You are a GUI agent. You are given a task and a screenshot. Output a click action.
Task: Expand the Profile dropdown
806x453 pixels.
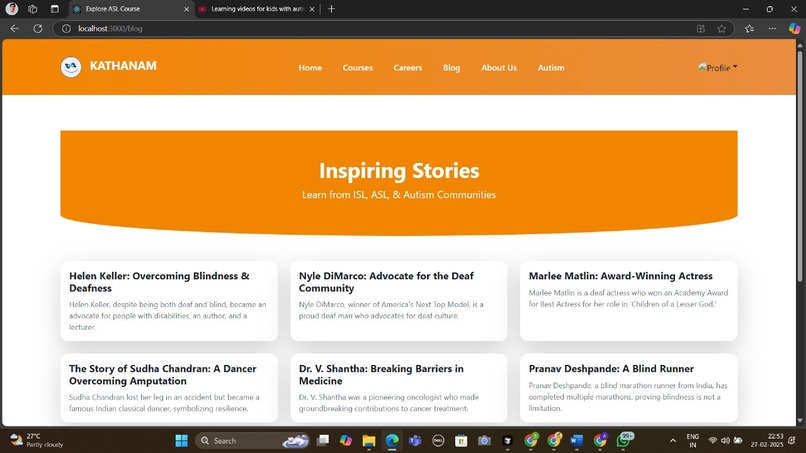718,67
